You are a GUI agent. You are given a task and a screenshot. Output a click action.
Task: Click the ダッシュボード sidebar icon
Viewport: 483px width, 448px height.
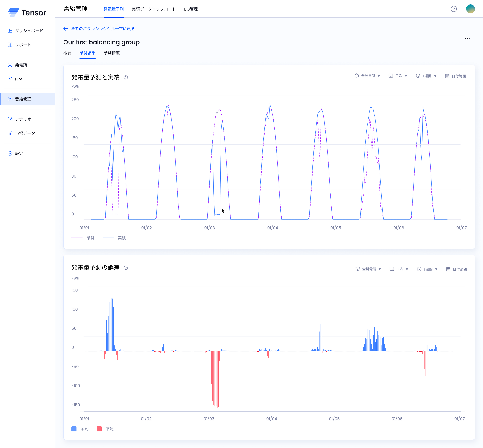10,31
